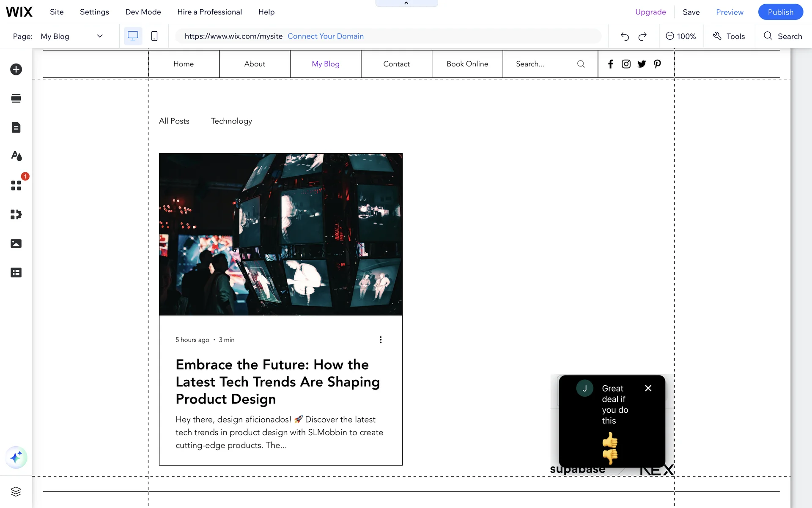
Task: Switch to desktop view editor
Action: tap(133, 36)
